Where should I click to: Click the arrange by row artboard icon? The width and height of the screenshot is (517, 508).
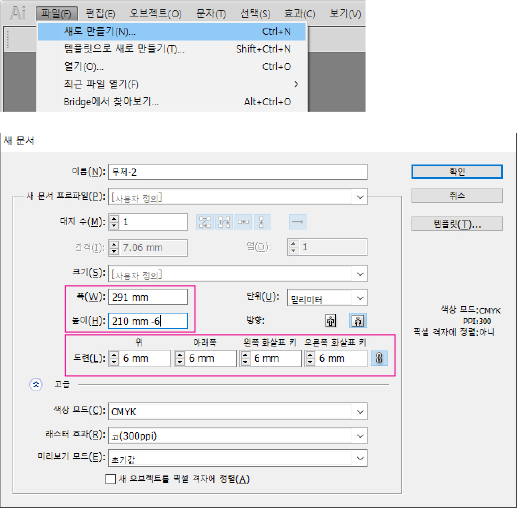[x=243, y=222]
